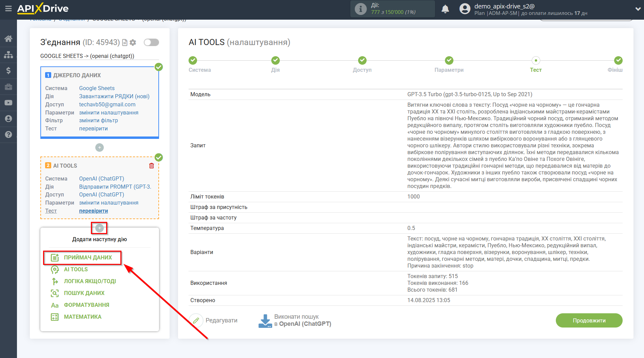
Task: Click the ПОШУК ДАНИХ search icon
Action: pyautogui.click(x=55, y=293)
